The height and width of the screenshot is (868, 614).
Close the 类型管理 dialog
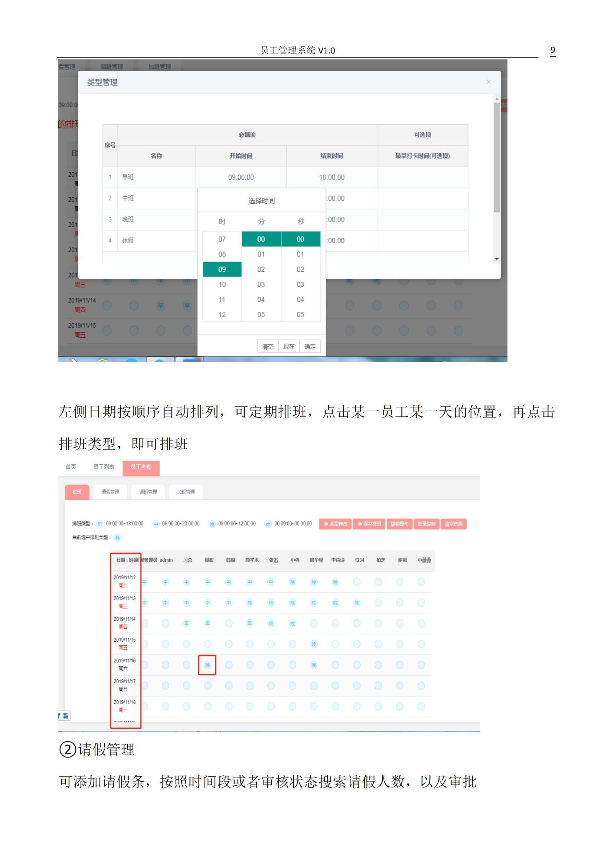[489, 82]
